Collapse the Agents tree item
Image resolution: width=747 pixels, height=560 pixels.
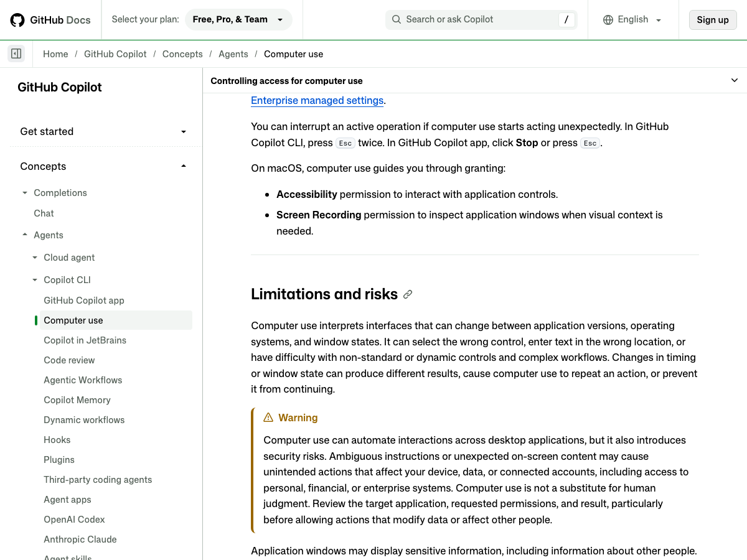[x=25, y=235]
